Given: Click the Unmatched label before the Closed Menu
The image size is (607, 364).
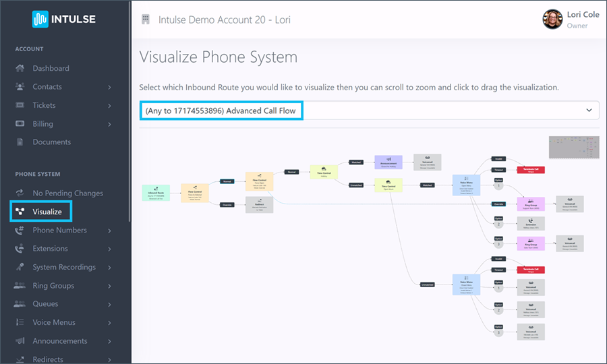Looking at the screenshot, I should [428, 284].
